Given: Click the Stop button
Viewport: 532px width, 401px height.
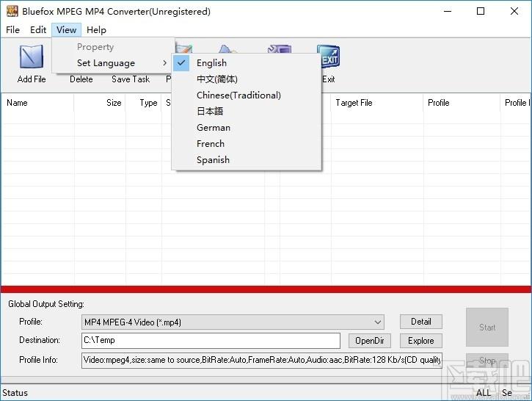Looking at the screenshot, I should coord(487,361).
